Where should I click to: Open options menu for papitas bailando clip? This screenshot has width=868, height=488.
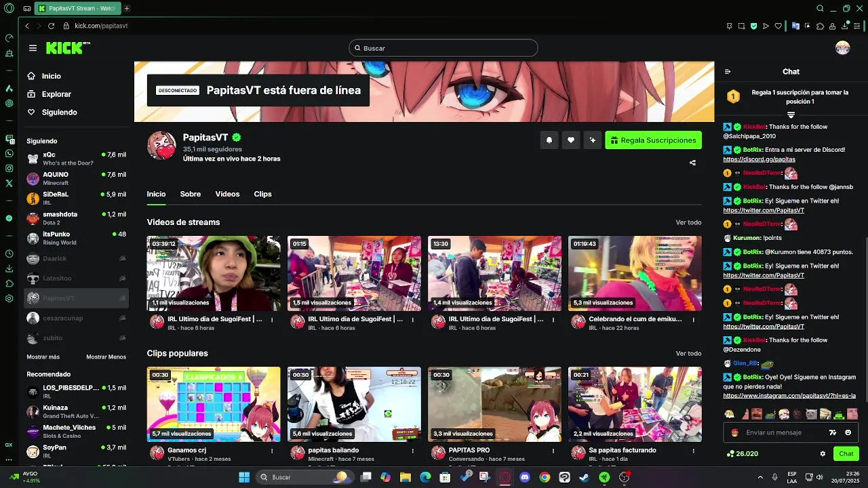coord(412,450)
